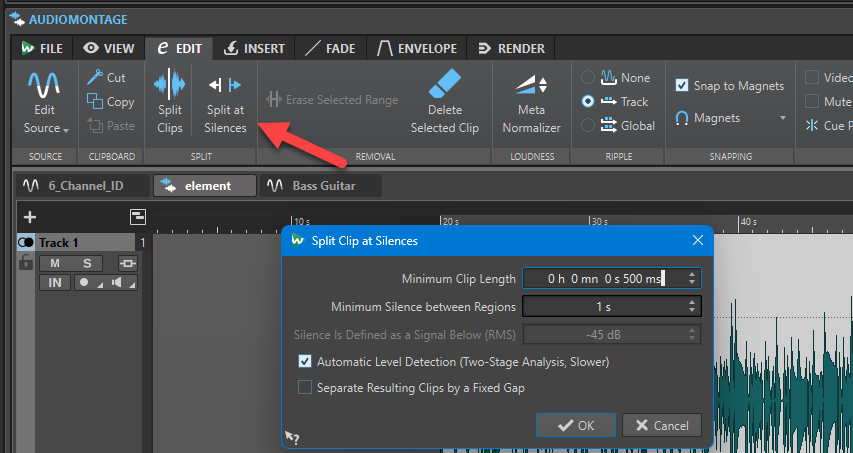The width and height of the screenshot is (853, 453).
Task: Click the Minimum Clip Length stepper arrows
Action: (691, 278)
